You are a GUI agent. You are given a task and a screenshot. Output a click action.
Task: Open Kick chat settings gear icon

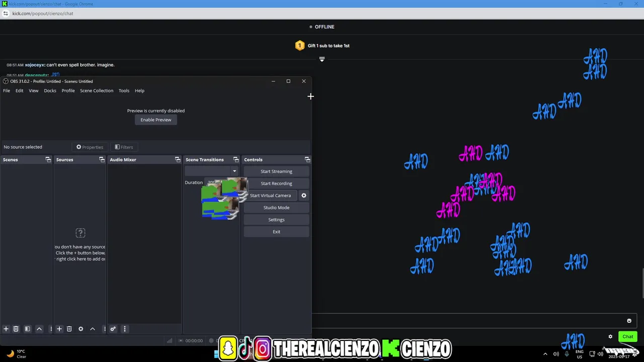pos(610,337)
